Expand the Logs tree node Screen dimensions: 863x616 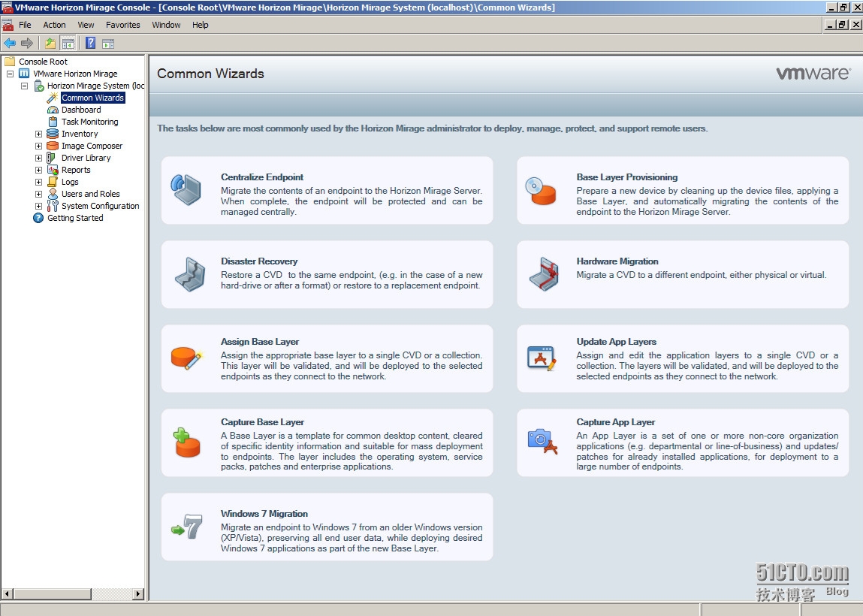point(38,182)
